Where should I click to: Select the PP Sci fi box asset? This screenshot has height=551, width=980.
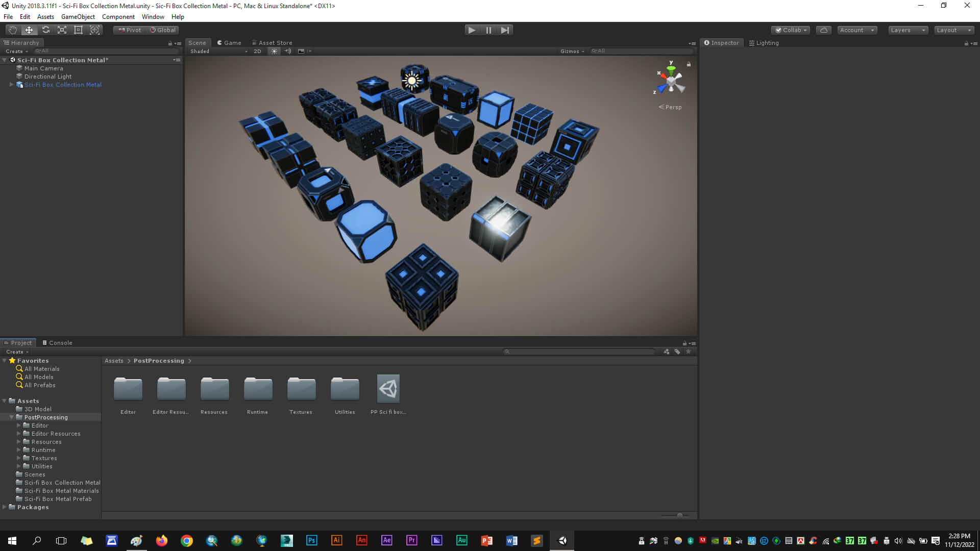(388, 389)
